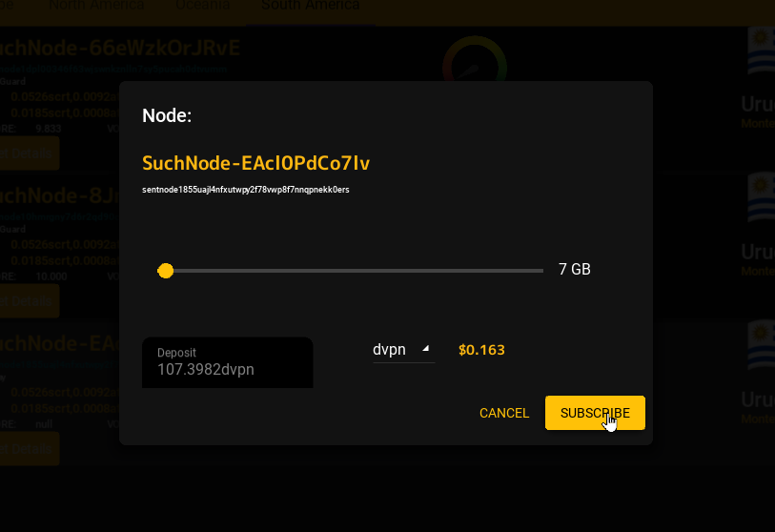
Task: Cancel the node subscription dialog
Action: [504, 413]
